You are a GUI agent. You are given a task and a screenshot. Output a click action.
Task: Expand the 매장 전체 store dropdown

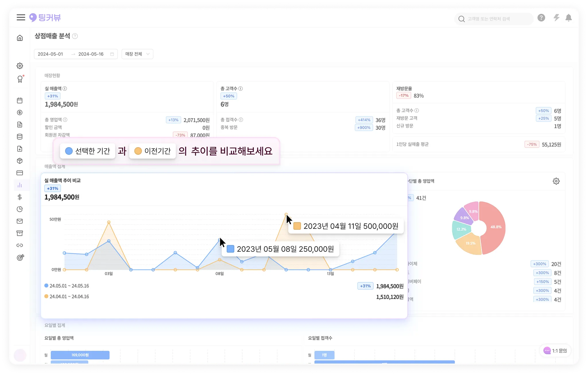tap(137, 54)
